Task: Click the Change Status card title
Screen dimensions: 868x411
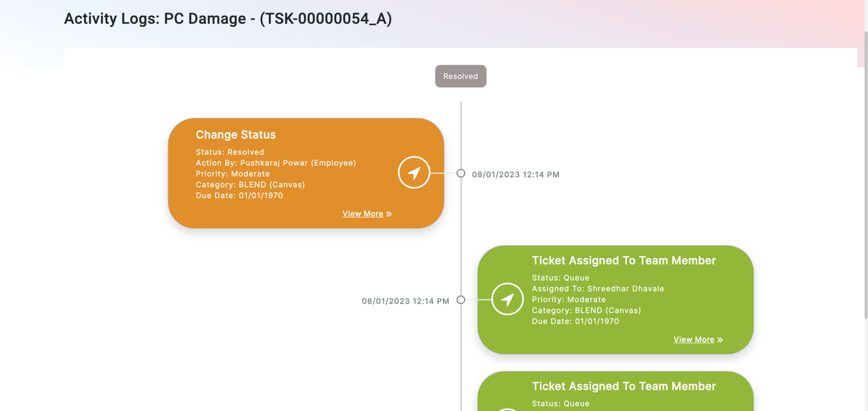Action: pos(236,134)
